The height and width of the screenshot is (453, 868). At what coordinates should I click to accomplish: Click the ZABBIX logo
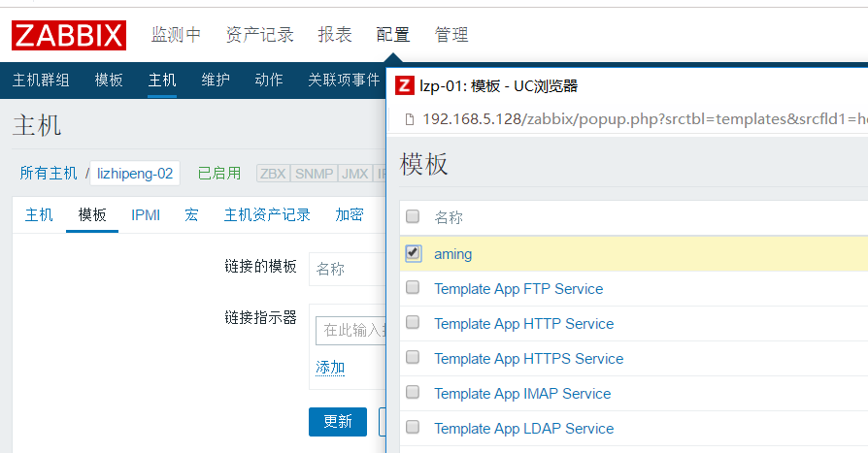click(x=69, y=35)
